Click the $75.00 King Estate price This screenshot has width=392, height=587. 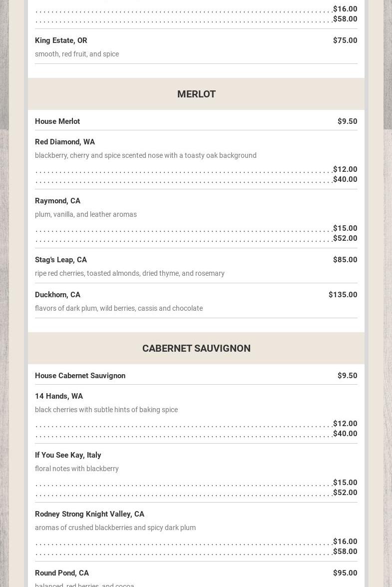345,40
